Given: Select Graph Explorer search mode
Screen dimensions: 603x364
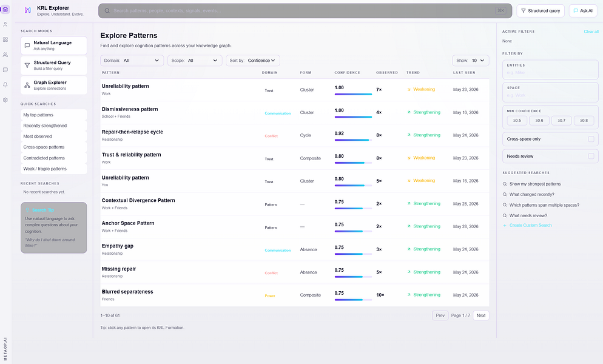Looking at the screenshot, I should [54, 85].
